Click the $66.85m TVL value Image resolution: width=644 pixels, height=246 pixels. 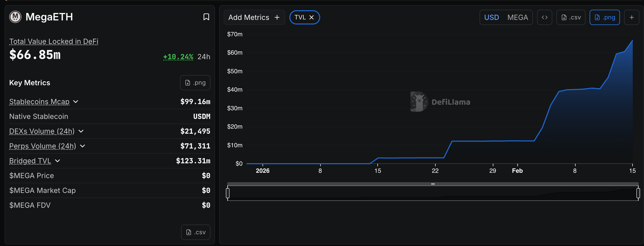[35, 55]
